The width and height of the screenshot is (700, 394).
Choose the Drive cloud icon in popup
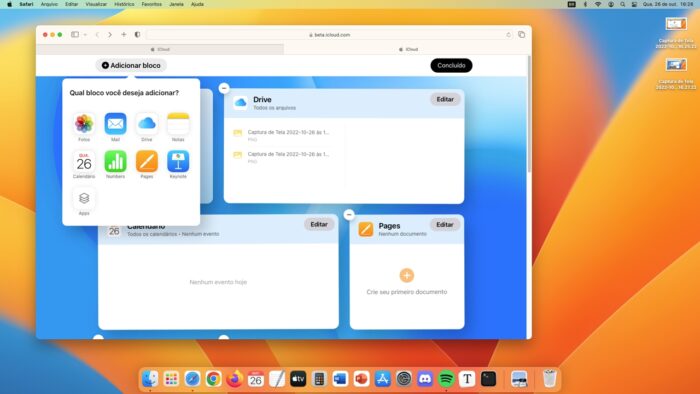(x=146, y=124)
